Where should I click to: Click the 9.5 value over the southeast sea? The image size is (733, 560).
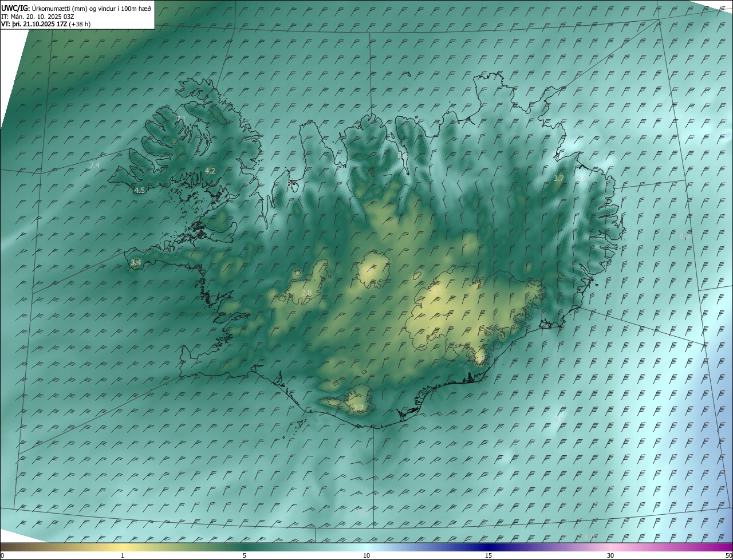559,420
